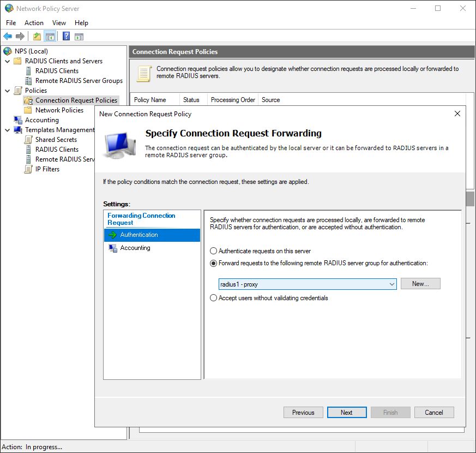Close the New Connection Request Policy dialog

[457, 114]
